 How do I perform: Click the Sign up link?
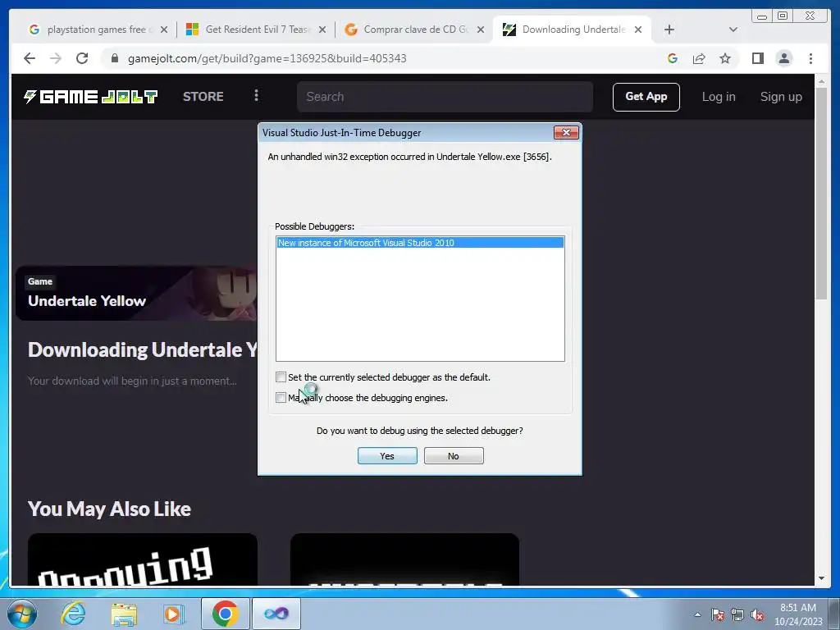coord(781,97)
